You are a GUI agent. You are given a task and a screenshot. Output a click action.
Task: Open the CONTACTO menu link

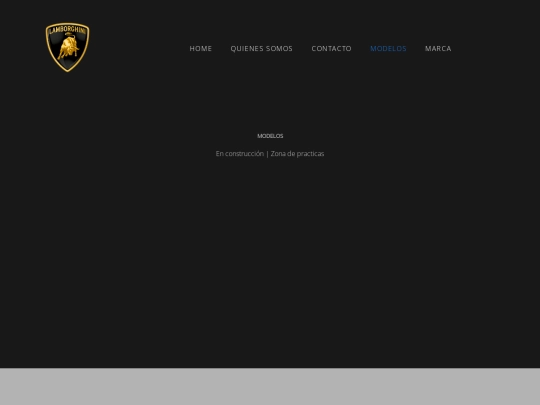[x=332, y=49]
